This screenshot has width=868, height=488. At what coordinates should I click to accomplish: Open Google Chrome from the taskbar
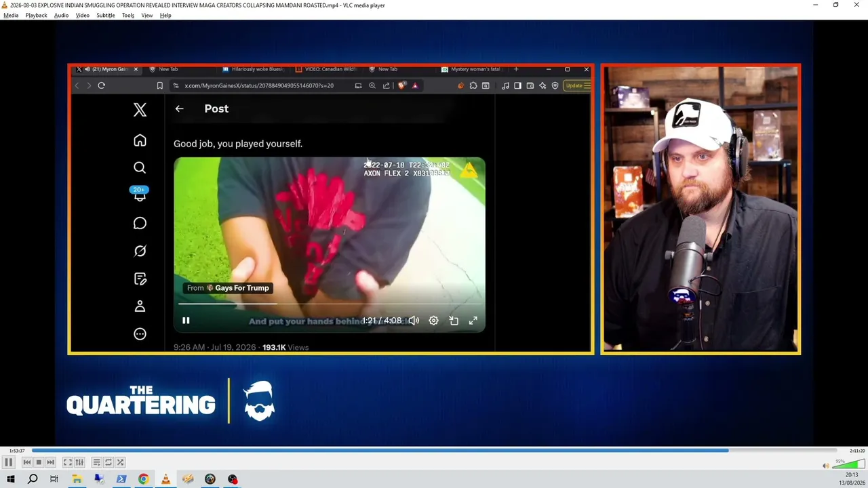(143, 479)
